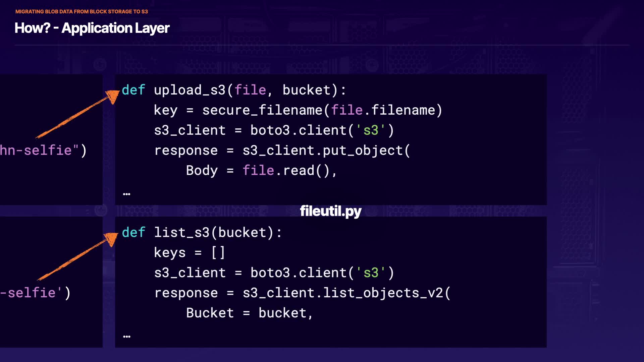Screen dimensions: 644x362
Task: Click the ellipsis under upload_s3 code
Action: (x=126, y=194)
